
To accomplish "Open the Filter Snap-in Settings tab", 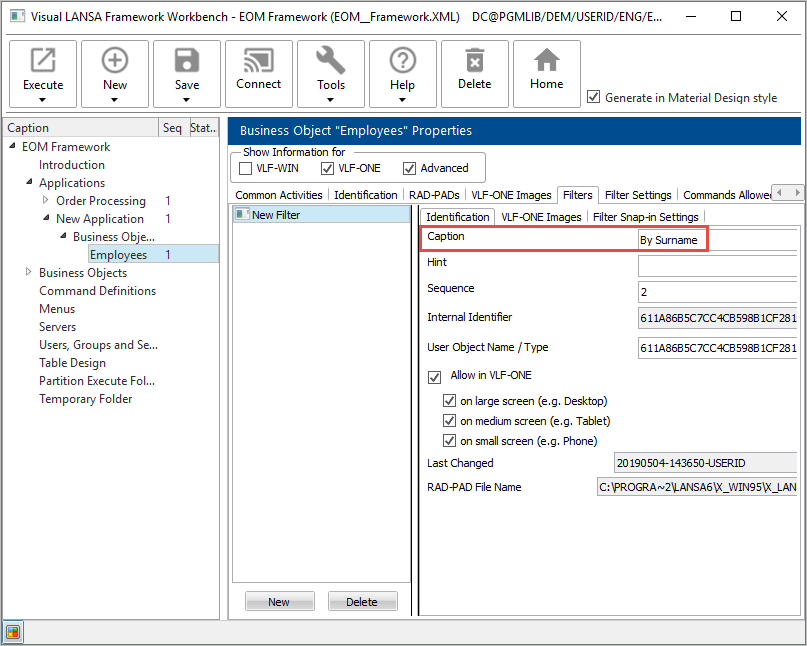I will [x=645, y=217].
